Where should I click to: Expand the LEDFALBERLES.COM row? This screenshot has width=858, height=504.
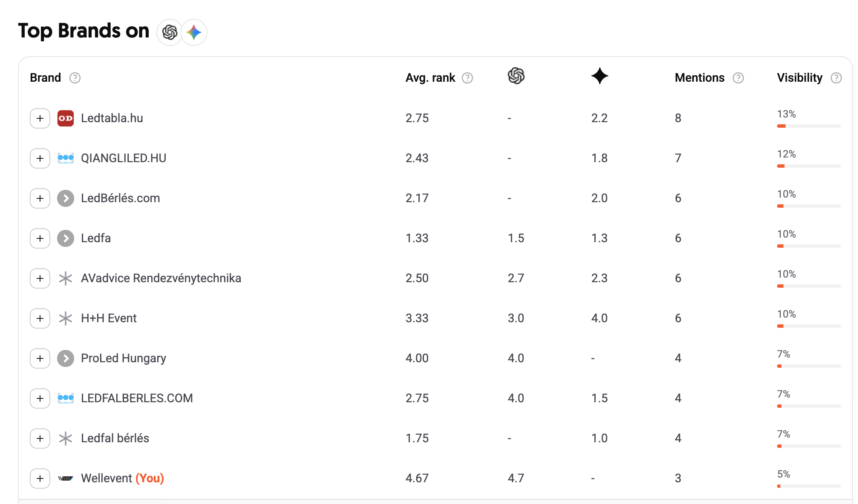40,398
